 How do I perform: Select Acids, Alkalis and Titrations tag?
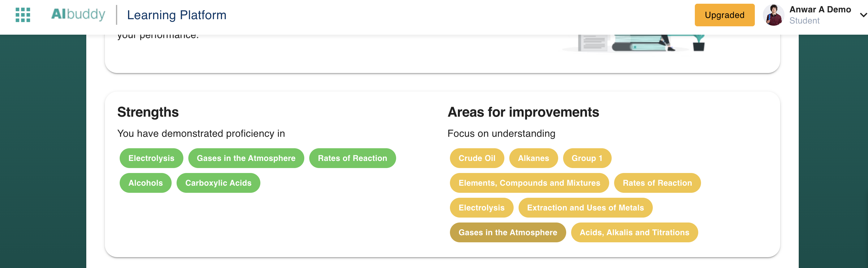[634, 233]
